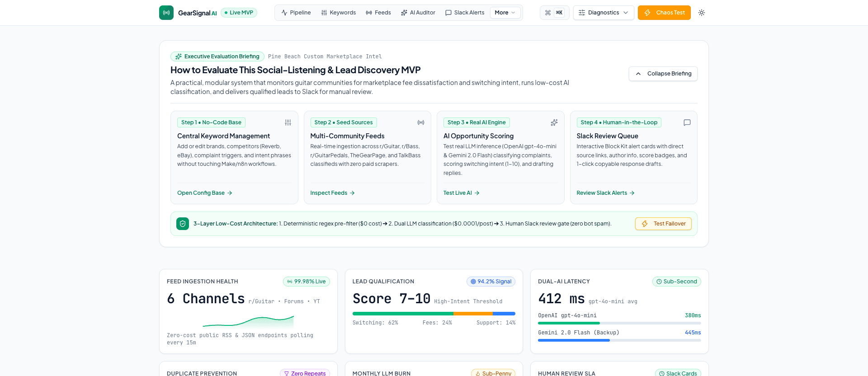Click the Step 4 • Human-in-the-Loop tag
The height and width of the screenshot is (376, 868).
[619, 122]
